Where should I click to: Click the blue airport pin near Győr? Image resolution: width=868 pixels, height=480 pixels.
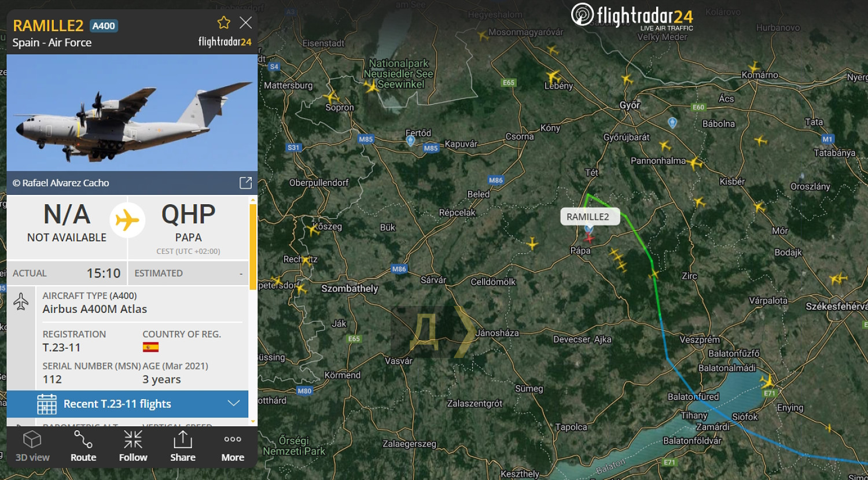coord(672,123)
